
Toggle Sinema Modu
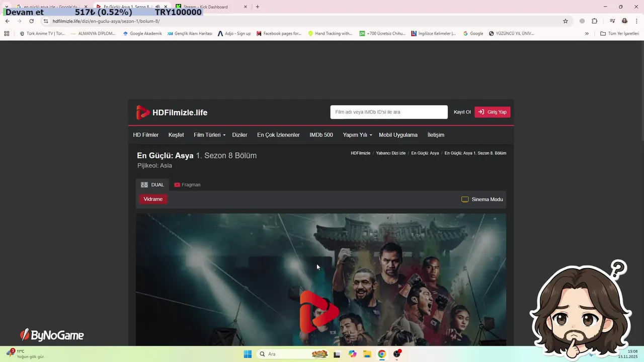482,199
